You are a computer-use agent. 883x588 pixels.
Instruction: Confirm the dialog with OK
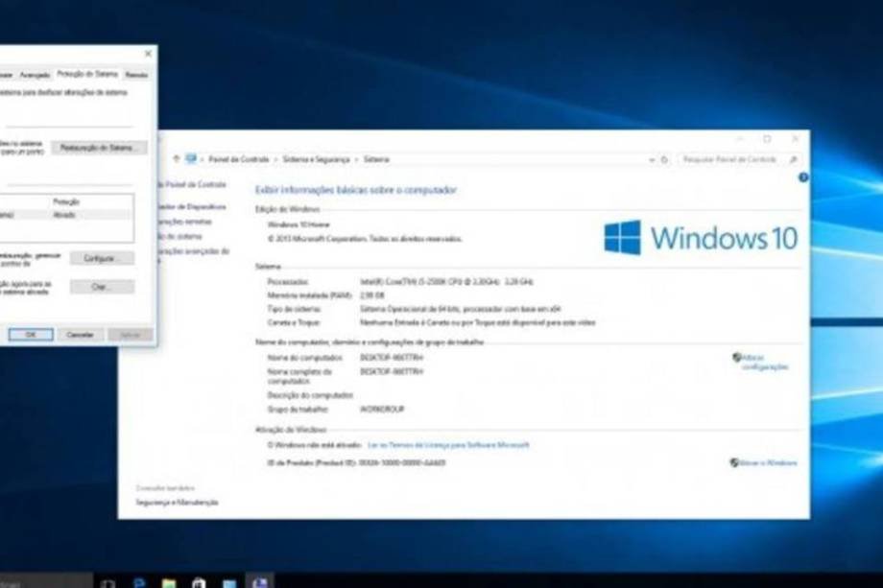[31, 335]
